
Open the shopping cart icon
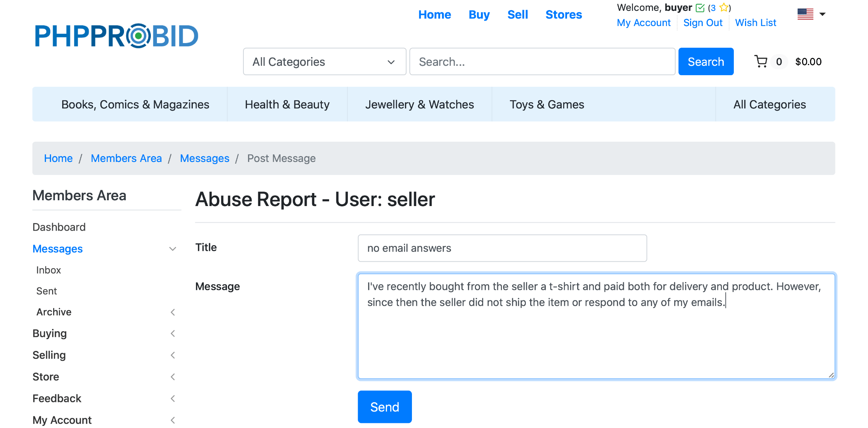[x=761, y=61]
